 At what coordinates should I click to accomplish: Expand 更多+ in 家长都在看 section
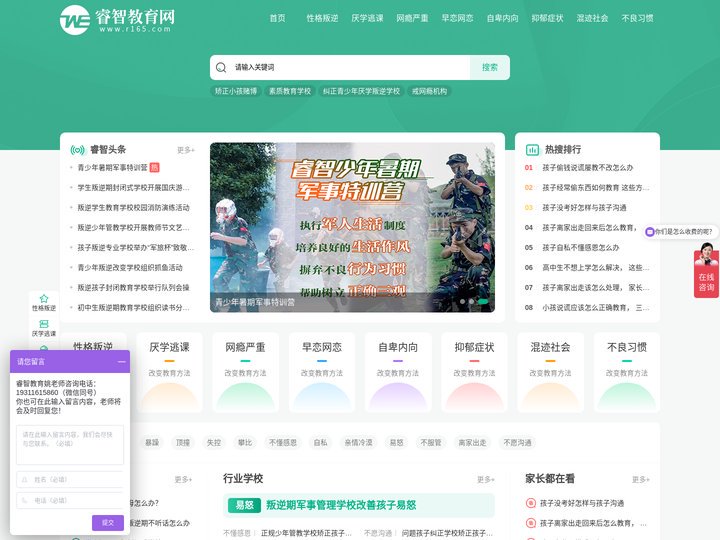[641, 479]
